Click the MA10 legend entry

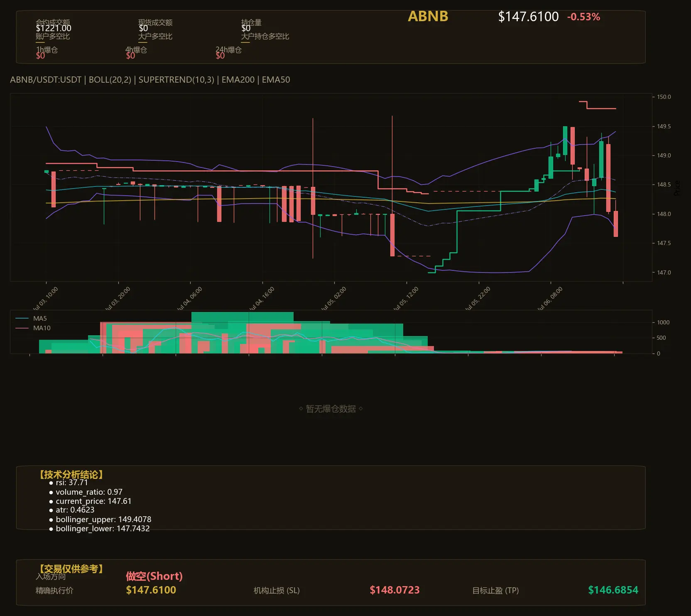pos(33,328)
